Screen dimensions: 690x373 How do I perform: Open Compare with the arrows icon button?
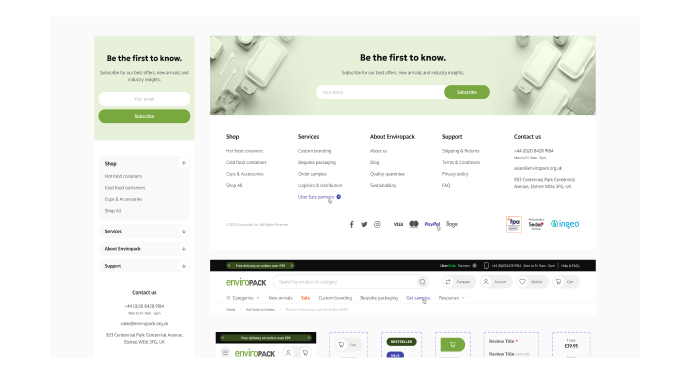pos(459,282)
